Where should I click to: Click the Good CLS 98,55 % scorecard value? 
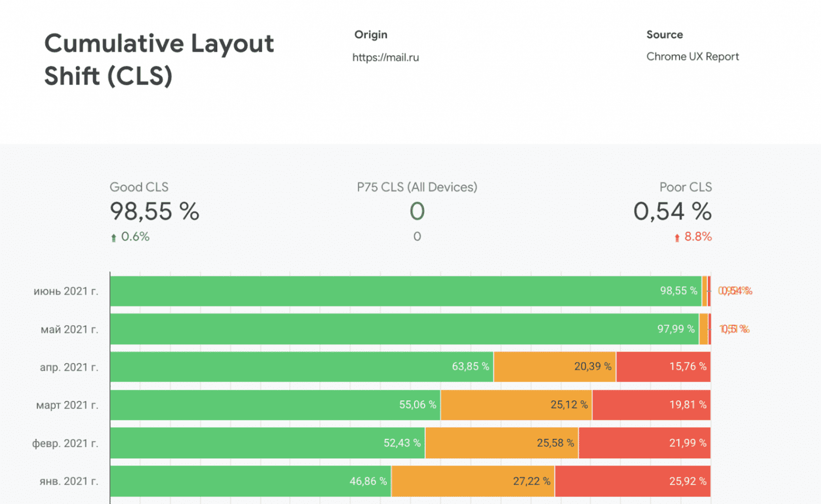(154, 212)
